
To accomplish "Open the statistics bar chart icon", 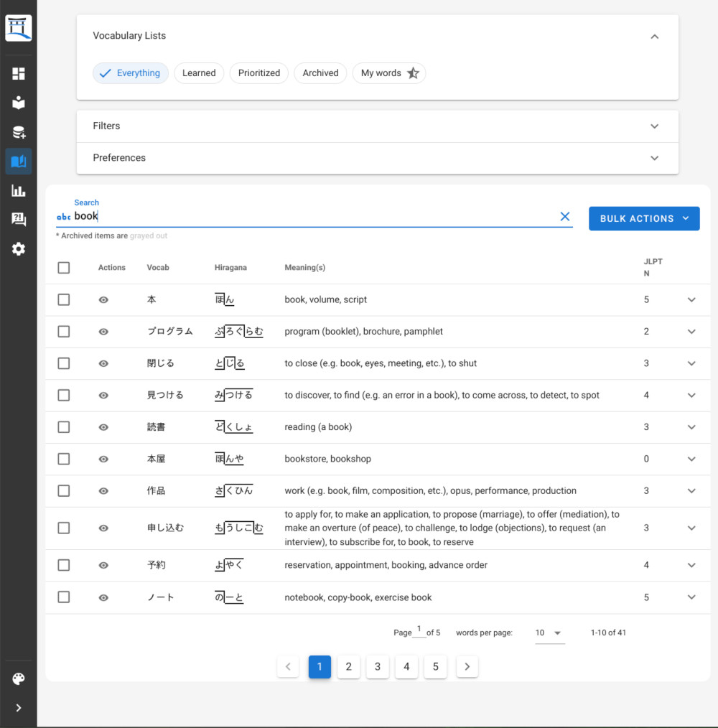I will click(x=18, y=190).
